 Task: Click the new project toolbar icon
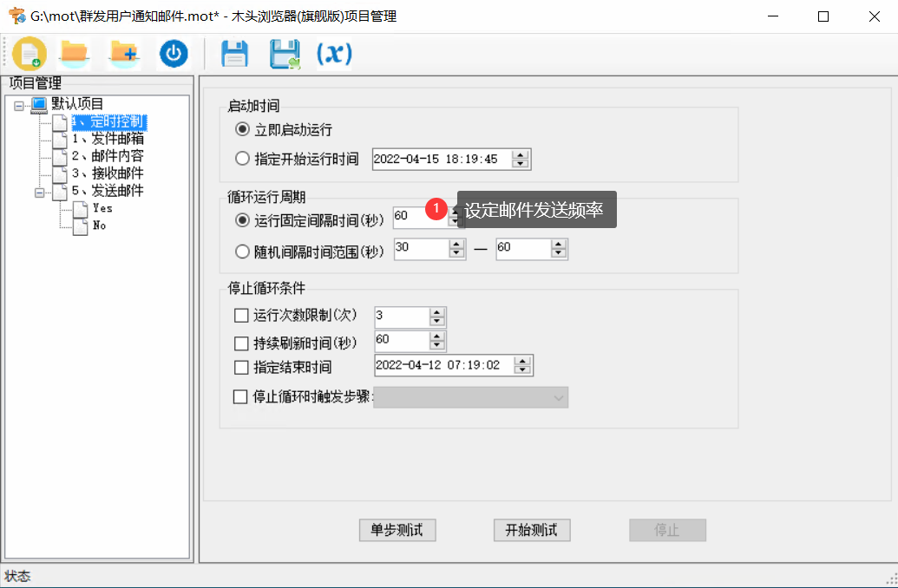click(x=29, y=54)
